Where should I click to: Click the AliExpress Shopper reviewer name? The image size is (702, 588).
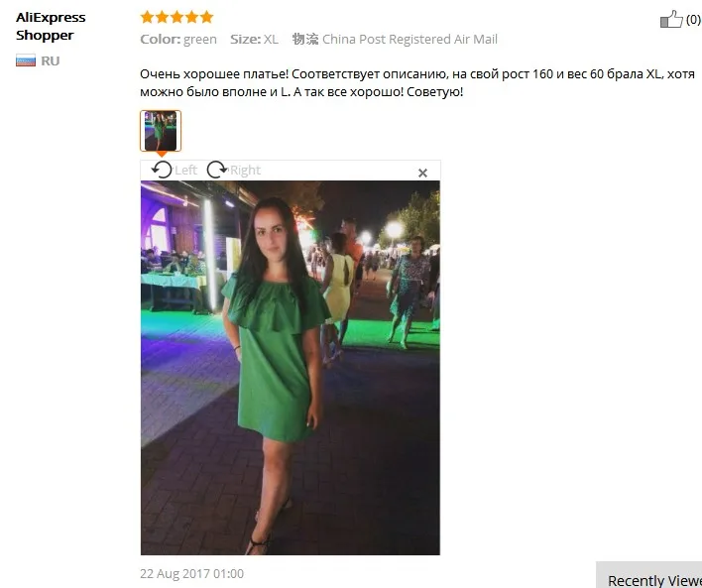point(51,26)
